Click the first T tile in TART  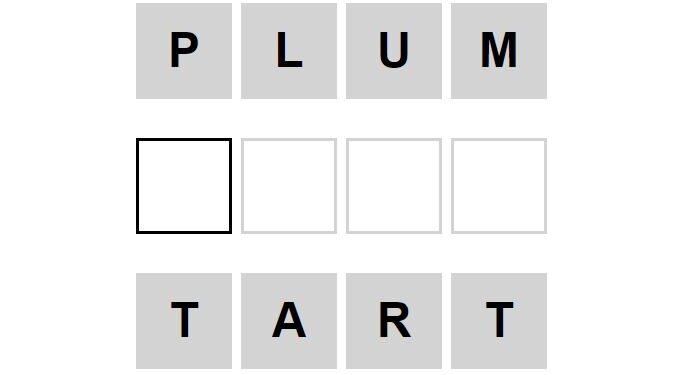pyautogui.click(x=184, y=321)
